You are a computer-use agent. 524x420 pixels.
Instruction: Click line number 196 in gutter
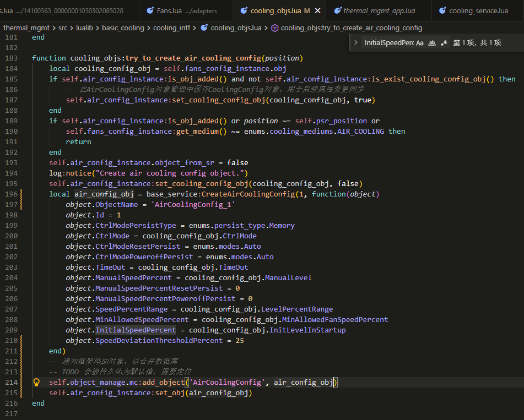tap(12, 194)
